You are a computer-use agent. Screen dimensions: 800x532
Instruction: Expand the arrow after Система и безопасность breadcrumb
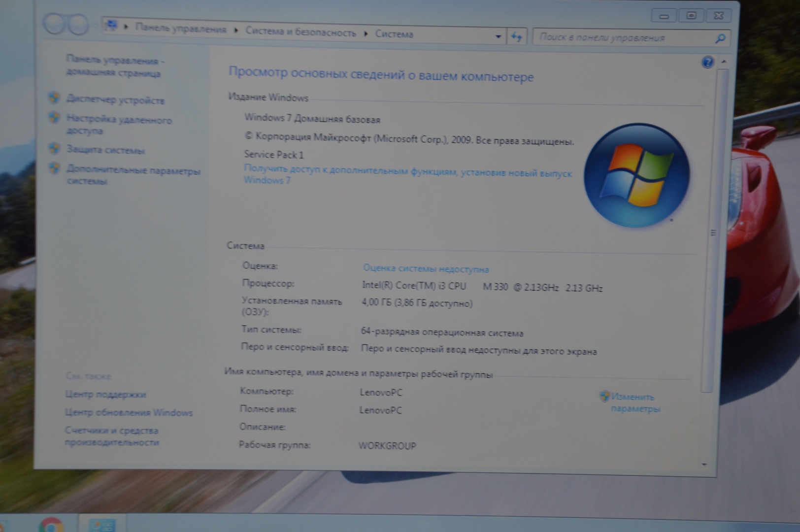pos(366,33)
